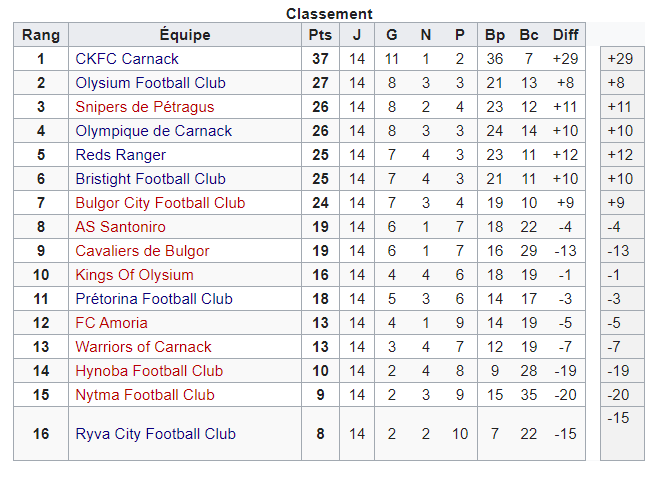This screenshot has height=481, width=662.
Task: Click the Pts column header
Action: pos(320,35)
